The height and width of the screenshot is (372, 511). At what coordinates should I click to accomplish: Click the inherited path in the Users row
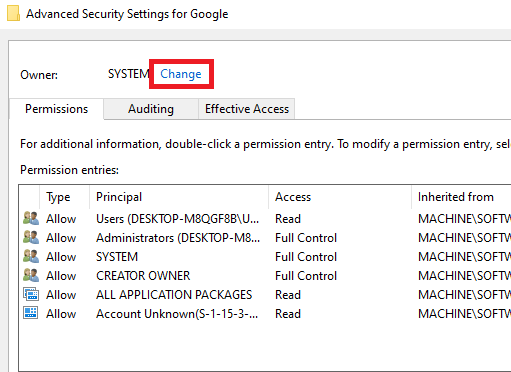click(x=464, y=219)
